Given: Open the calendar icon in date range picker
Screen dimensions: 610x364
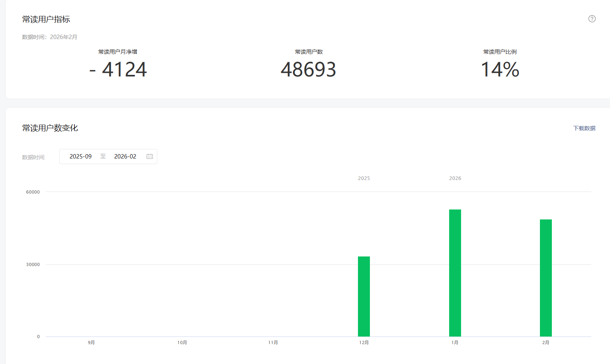Looking at the screenshot, I should point(150,157).
